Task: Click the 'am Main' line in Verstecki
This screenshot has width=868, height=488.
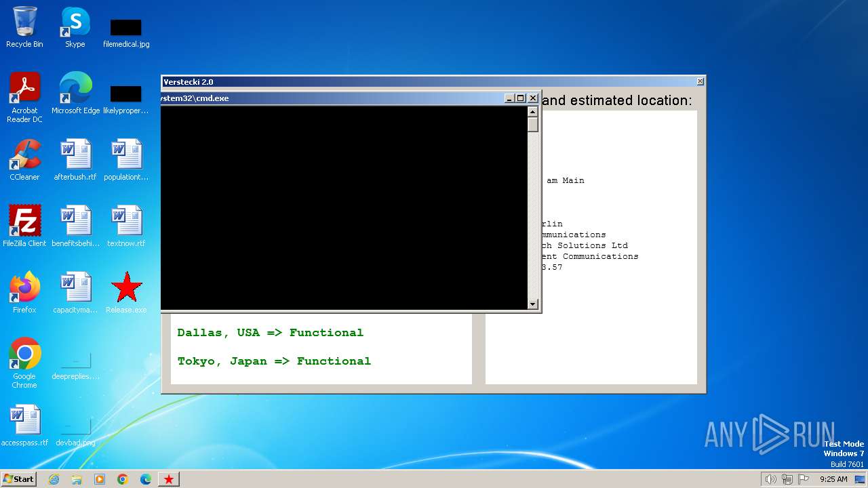Action: point(565,180)
